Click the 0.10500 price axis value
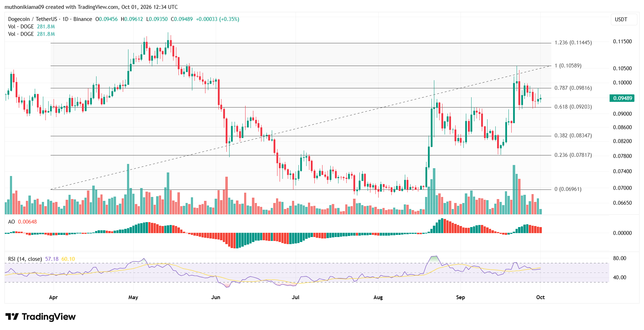This screenshot has width=644, height=330. tap(622, 68)
